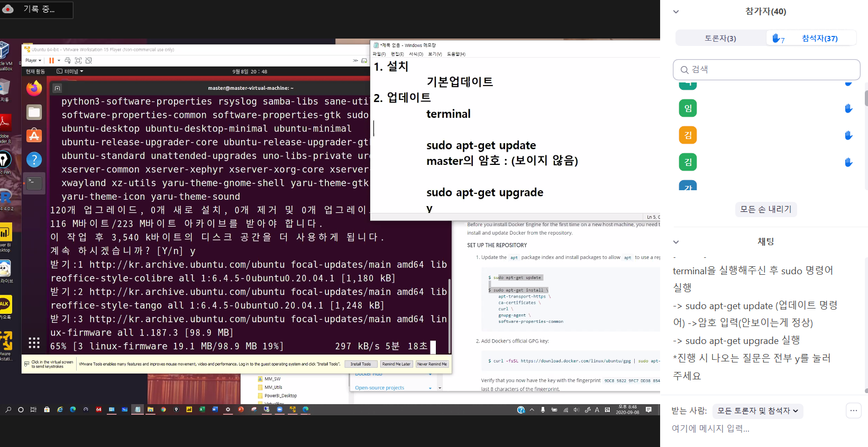Click the participant 검색 search field

pyautogui.click(x=766, y=70)
